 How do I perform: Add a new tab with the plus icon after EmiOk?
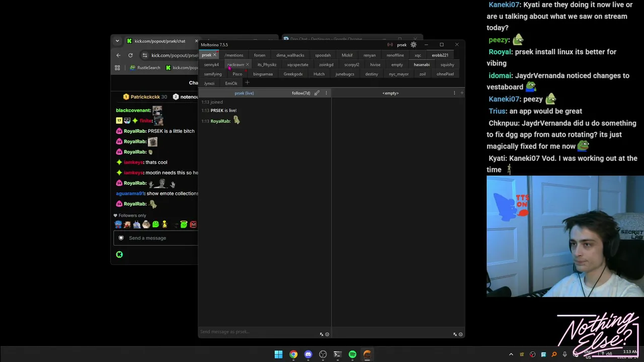click(x=247, y=83)
